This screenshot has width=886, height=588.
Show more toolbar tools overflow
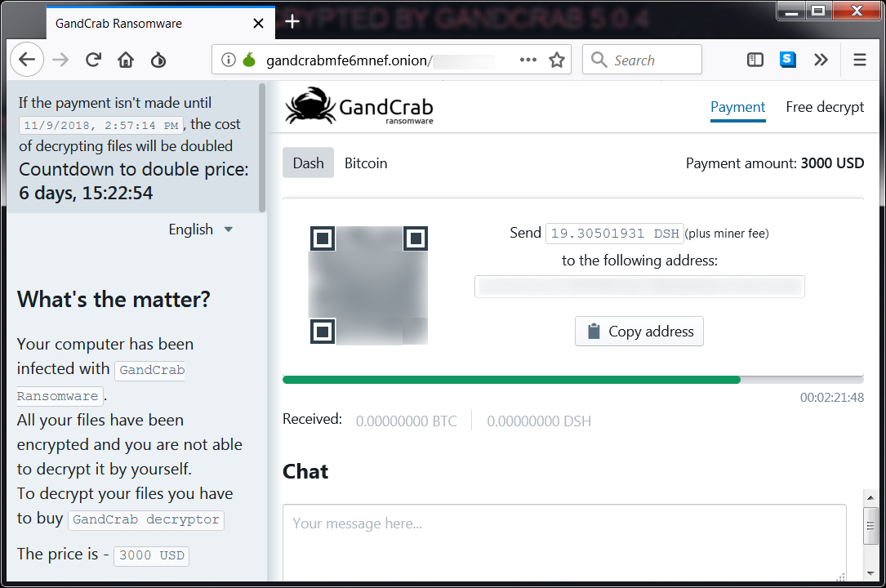(821, 60)
